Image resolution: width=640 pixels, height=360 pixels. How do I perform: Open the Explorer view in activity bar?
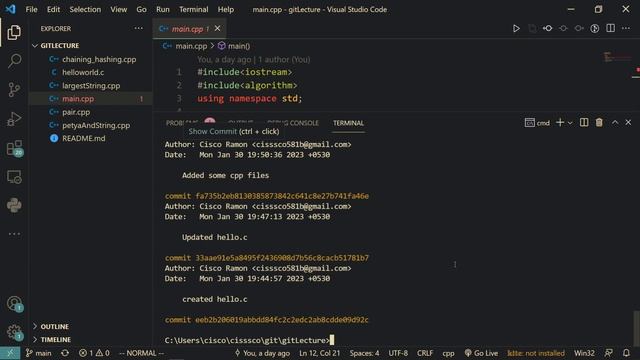pyautogui.click(x=14, y=33)
